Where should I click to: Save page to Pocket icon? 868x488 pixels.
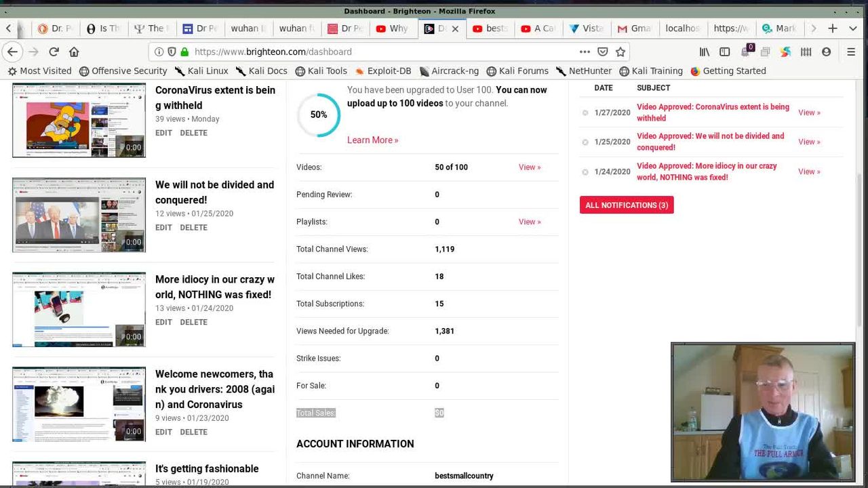coord(603,52)
